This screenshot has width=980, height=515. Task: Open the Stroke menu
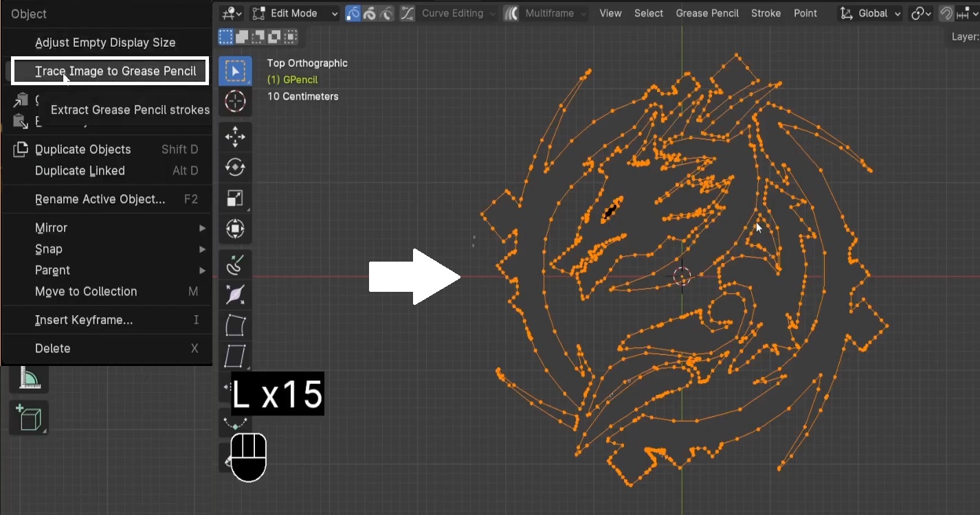[765, 13]
